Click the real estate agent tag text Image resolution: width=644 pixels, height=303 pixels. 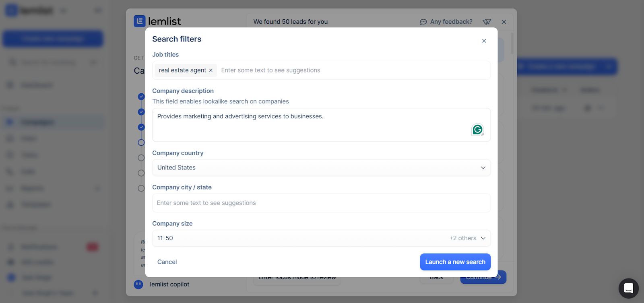tap(182, 70)
